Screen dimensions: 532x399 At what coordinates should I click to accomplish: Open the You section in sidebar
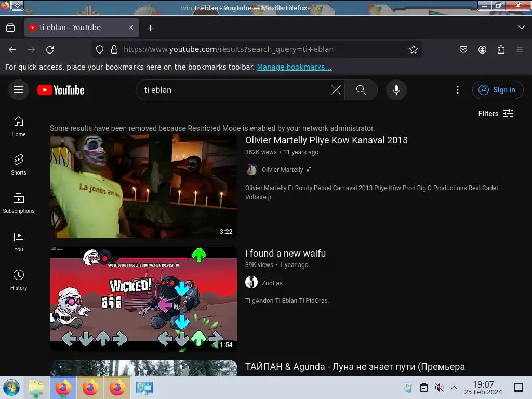pos(19,242)
